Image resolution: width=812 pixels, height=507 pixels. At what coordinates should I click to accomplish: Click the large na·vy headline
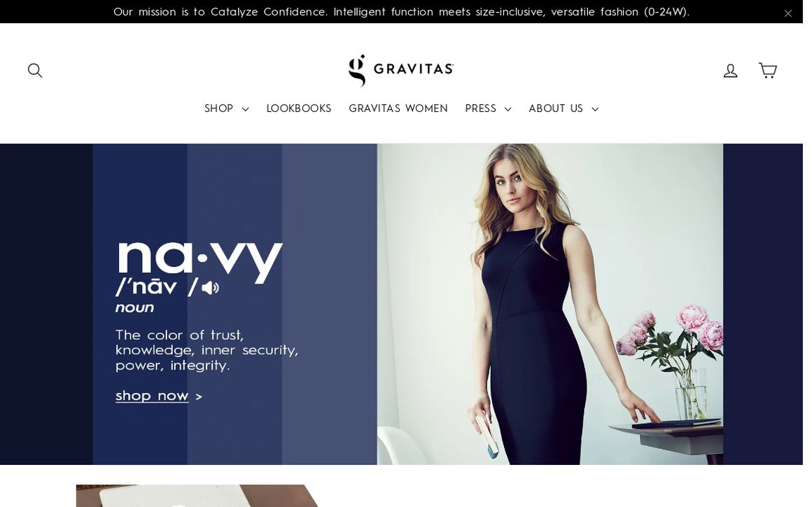tap(199, 262)
